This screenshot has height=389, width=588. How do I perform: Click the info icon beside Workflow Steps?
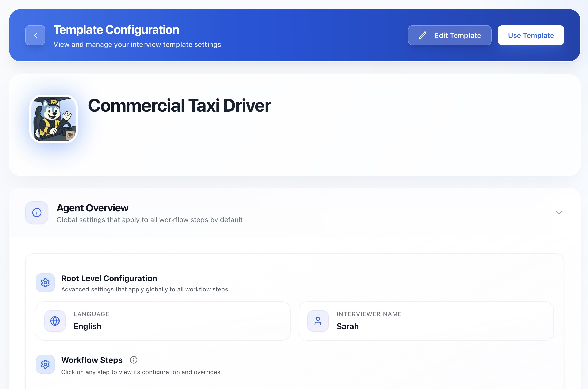click(134, 360)
